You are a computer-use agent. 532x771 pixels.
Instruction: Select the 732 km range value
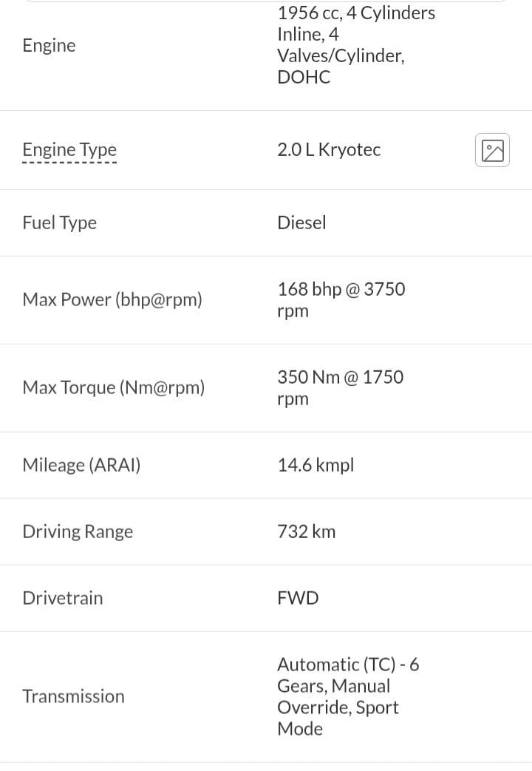[307, 531]
